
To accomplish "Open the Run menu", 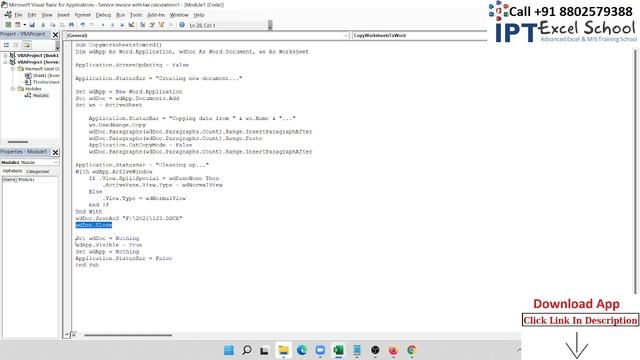I will tap(120, 15).
